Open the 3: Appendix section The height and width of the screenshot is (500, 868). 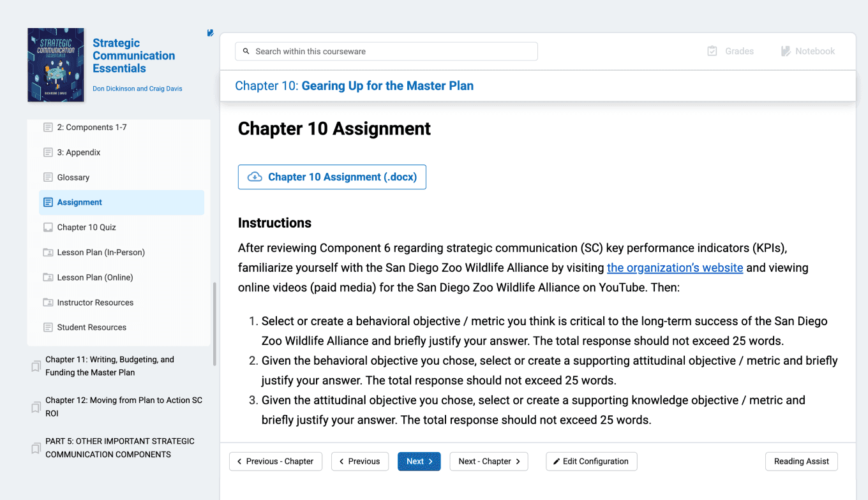click(x=79, y=152)
